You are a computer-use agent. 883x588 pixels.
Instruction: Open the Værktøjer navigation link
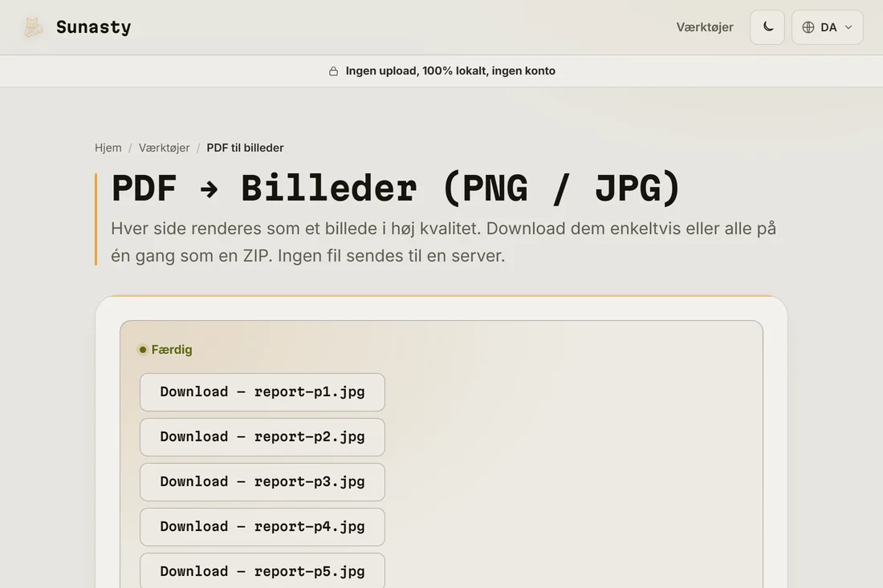click(x=705, y=27)
